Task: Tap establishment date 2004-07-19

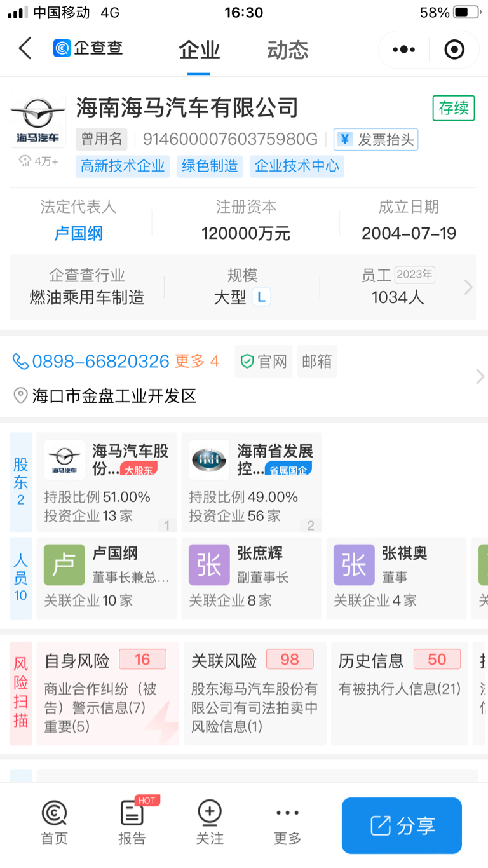Action: tap(409, 233)
